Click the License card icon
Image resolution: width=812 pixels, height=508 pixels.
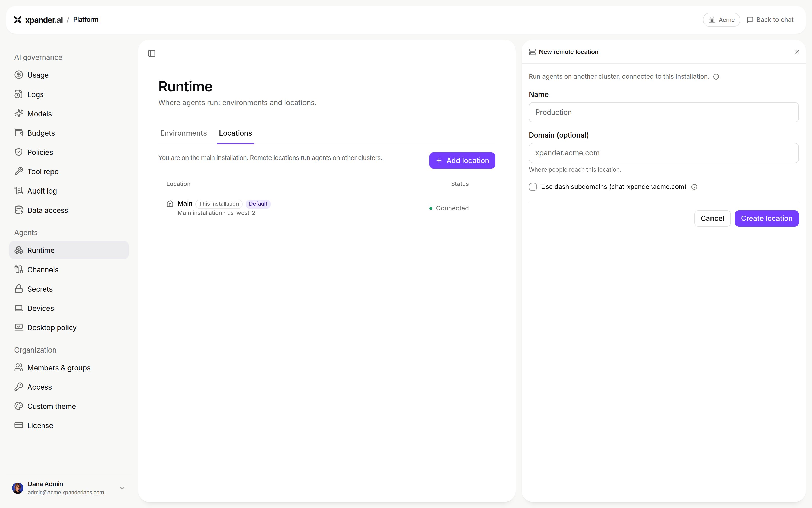click(19, 425)
